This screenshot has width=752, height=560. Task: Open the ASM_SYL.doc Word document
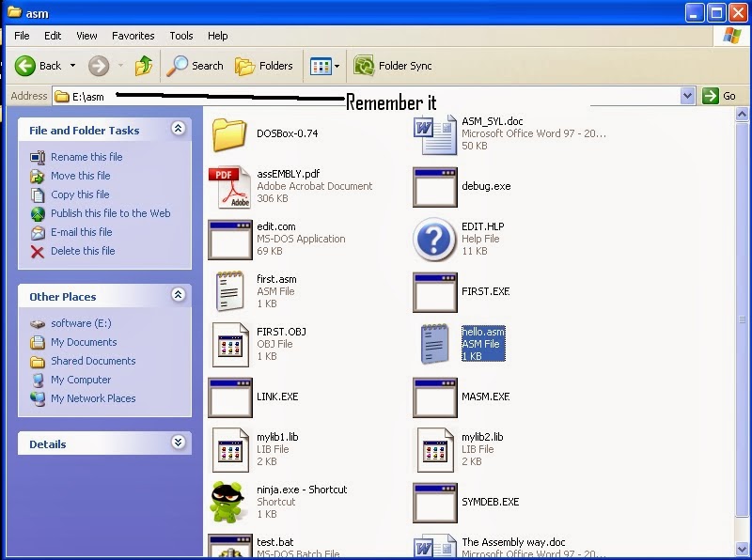(x=435, y=134)
